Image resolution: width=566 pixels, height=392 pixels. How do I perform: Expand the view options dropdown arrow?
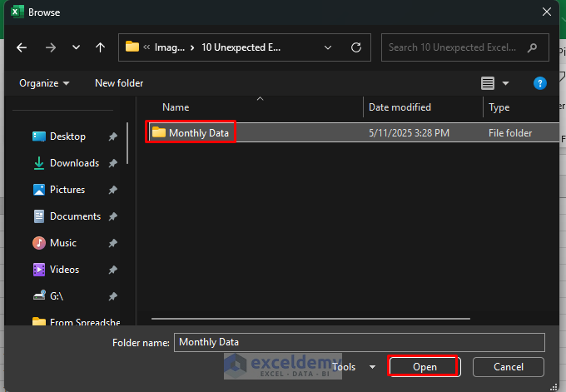(x=506, y=83)
